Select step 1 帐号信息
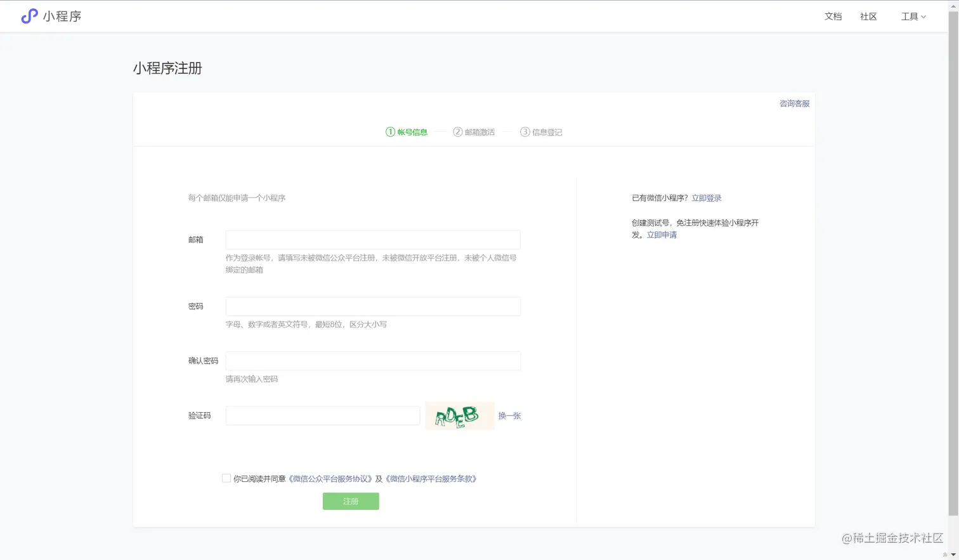 click(x=407, y=132)
